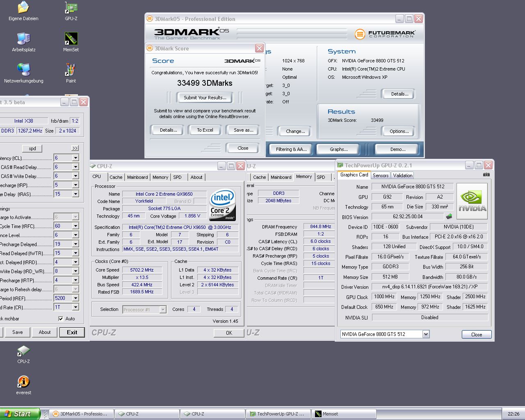Open the tRAS delay dropdown
The image size is (525, 420).
pyautogui.click(x=75, y=194)
